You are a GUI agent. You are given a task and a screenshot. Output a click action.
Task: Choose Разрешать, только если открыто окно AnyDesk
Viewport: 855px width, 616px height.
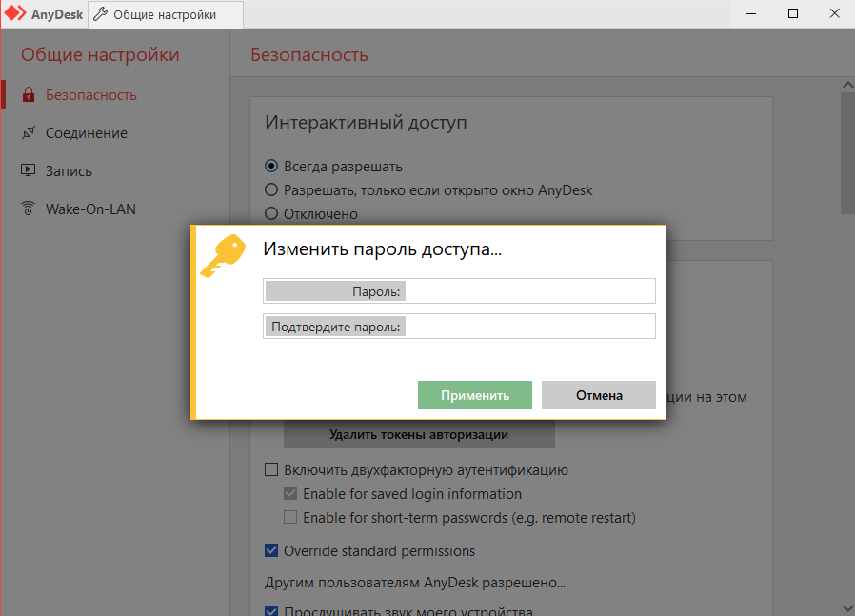(x=271, y=189)
